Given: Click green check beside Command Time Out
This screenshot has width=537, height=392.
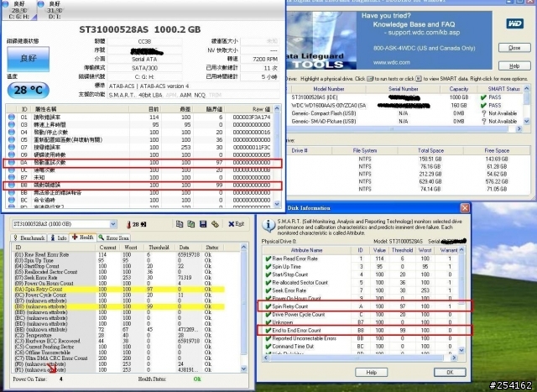Looking at the screenshot, I should [268, 347].
